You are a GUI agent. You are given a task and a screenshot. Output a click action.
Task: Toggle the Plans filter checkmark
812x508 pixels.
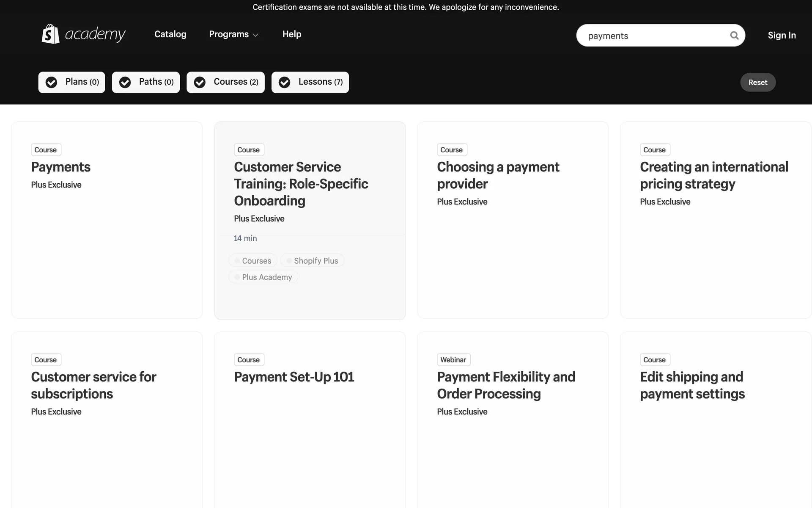tap(52, 82)
